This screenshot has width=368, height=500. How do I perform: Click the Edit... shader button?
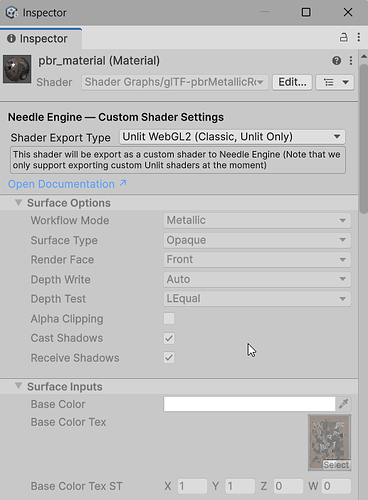coord(292,82)
